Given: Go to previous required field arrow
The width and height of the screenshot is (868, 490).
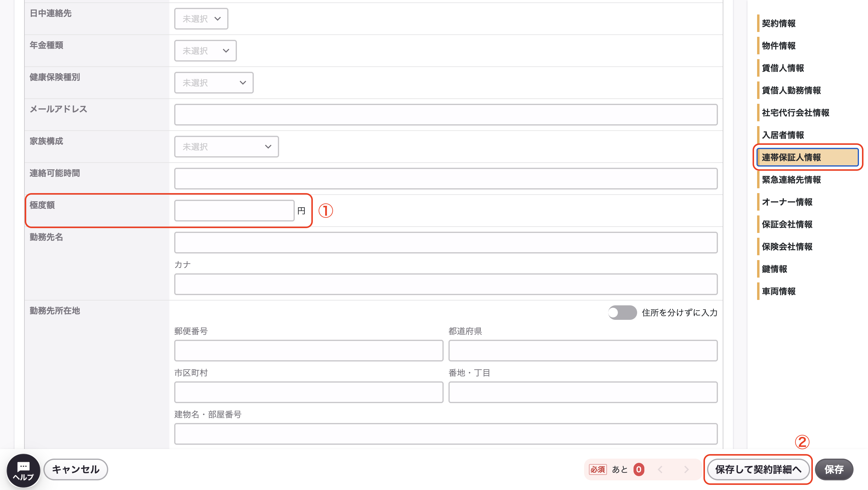Looking at the screenshot, I should (x=660, y=469).
